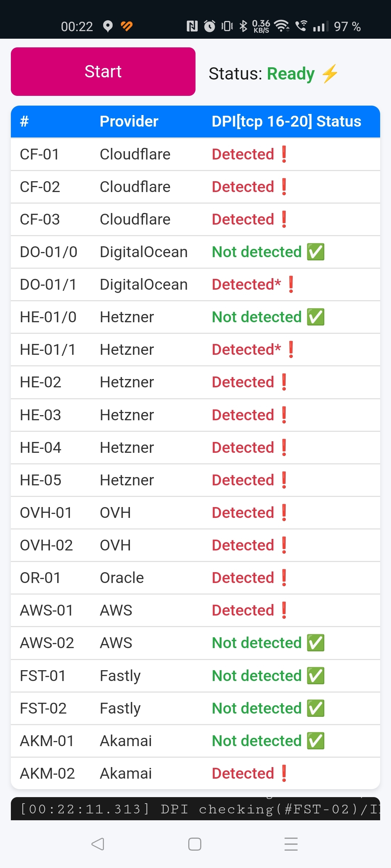Tap the Wi-Fi icon in status bar
The width and height of the screenshot is (391, 868).
(281, 26)
